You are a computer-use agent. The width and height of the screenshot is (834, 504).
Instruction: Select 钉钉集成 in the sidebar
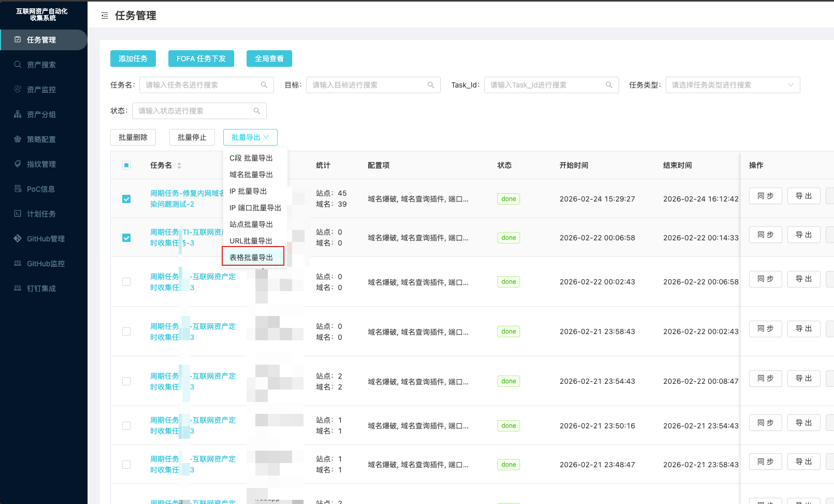[x=44, y=289]
